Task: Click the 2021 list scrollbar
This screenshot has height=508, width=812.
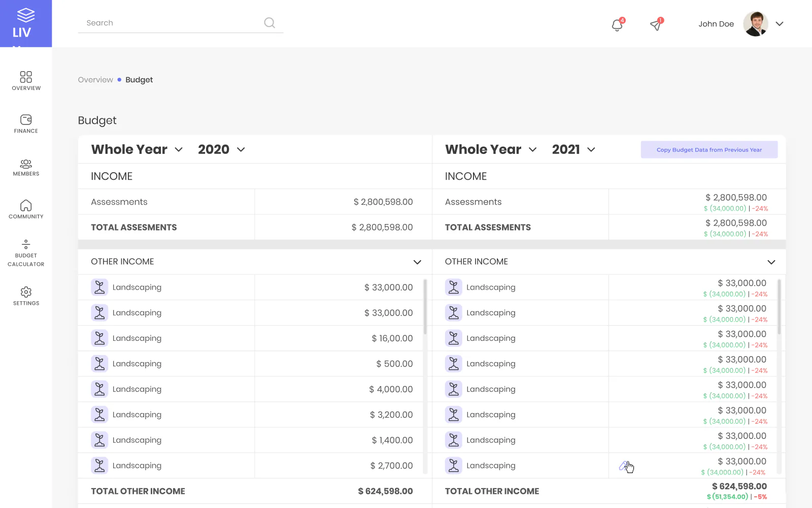Action: click(779, 307)
